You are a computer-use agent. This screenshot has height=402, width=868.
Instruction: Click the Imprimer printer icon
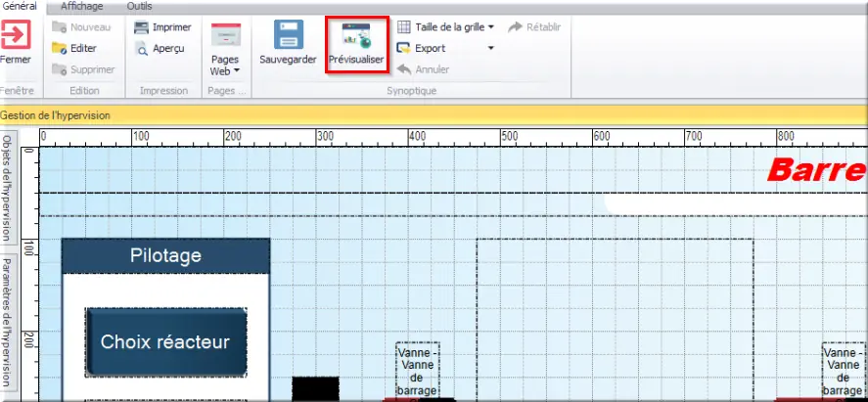[x=142, y=27]
